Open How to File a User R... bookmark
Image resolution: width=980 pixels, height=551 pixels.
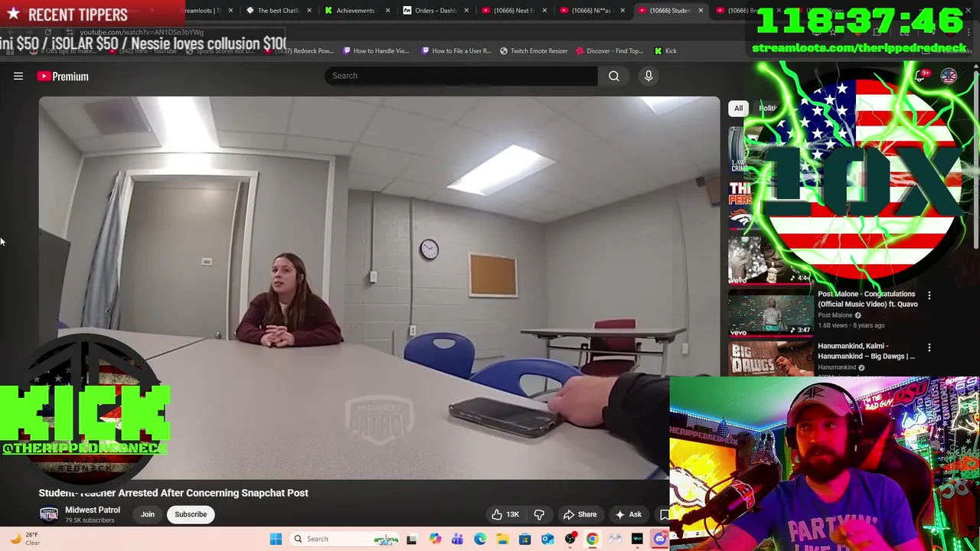click(456, 51)
